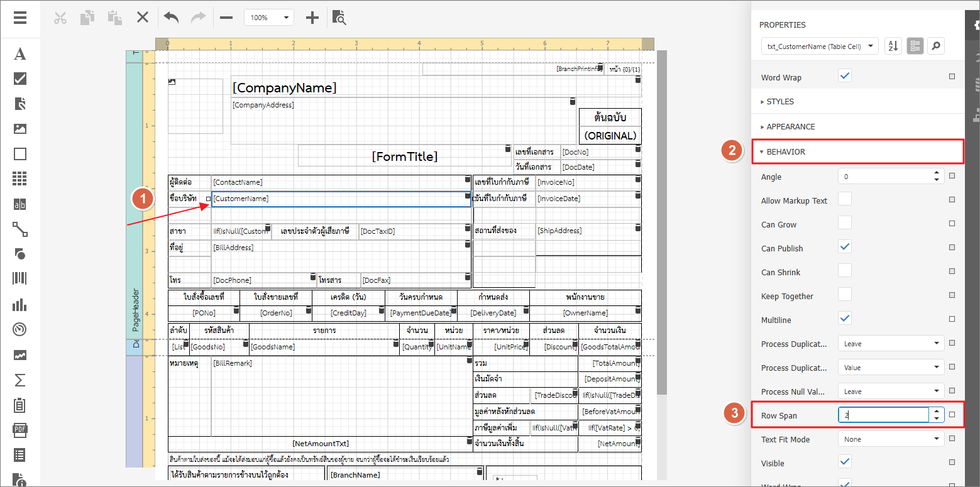Open Process Duplicat... dropdown set to Leave

[891, 343]
